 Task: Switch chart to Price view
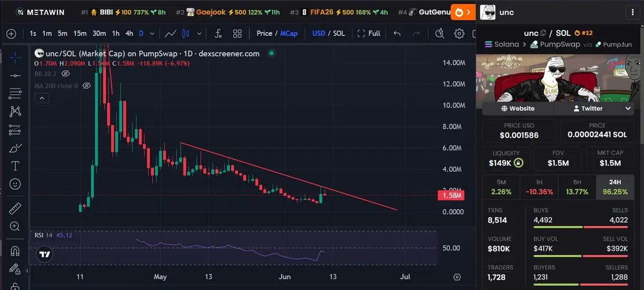(x=265, y=33)
